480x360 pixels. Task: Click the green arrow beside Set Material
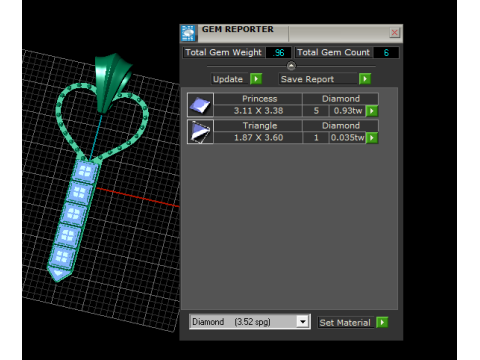tap(382, 322)
